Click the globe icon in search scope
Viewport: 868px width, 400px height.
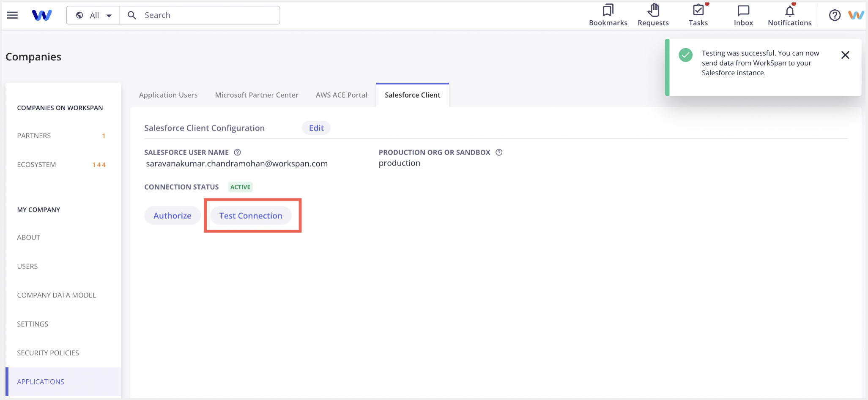pyautogui.click(x=79, y=15)
